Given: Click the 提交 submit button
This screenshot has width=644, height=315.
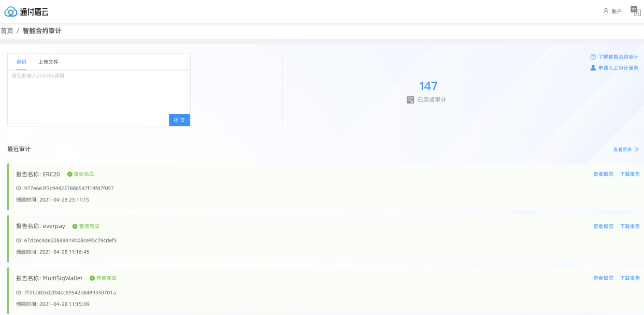Looking at the screenshot, I should [179, 120].
